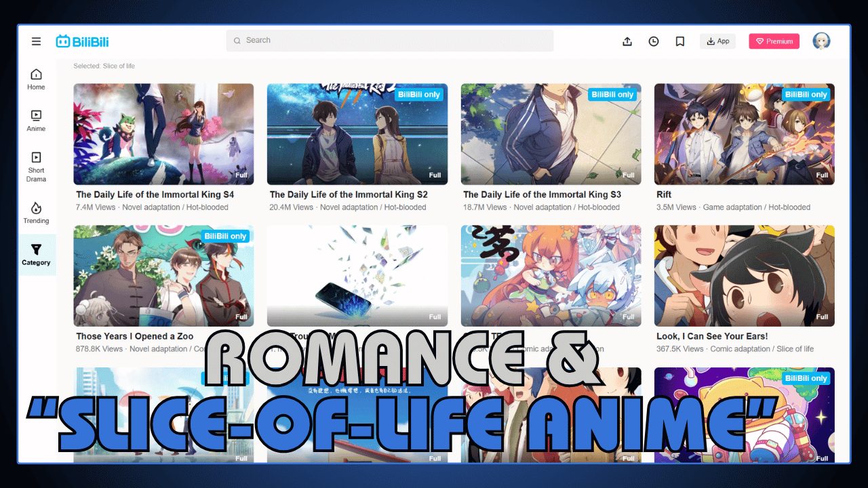868x488 pixels.
Task: Go to the Anime section
Action: pos(35,121)
